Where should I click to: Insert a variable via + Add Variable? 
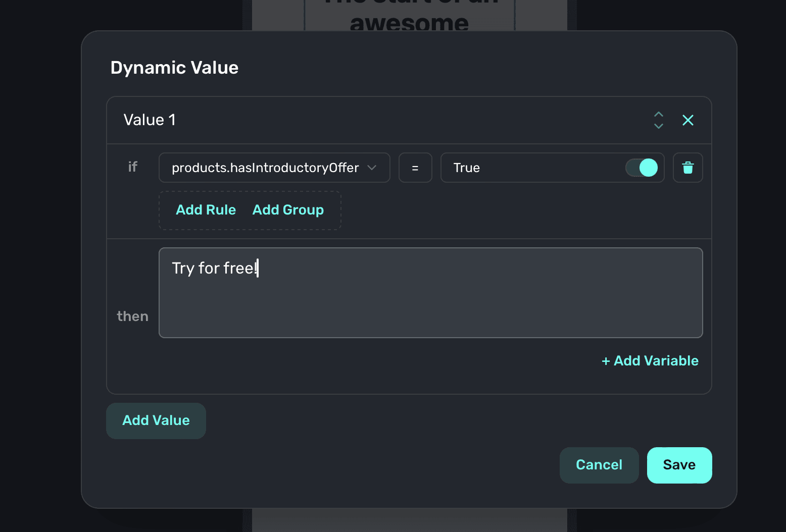coord(650,361)
